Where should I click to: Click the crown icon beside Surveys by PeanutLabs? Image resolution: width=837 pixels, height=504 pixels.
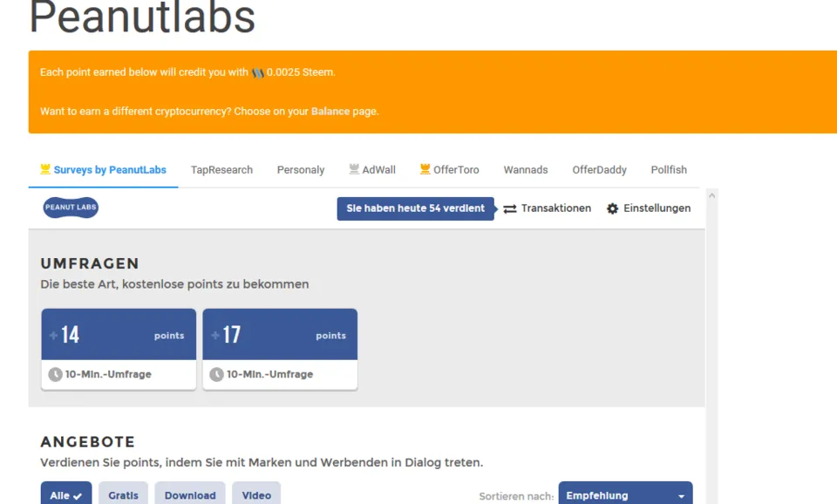tap(45, 169)
